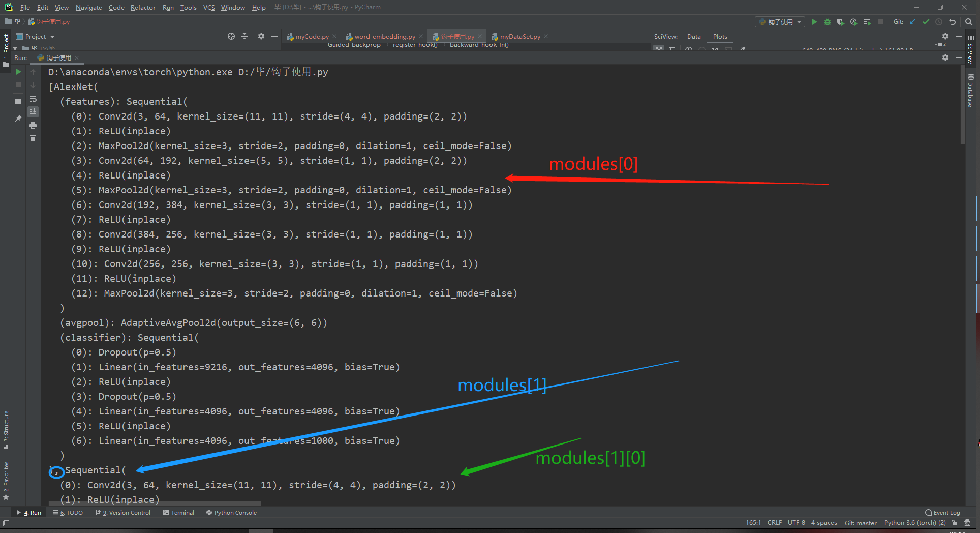Select the Plots tab in SciView
This screenshot has height=533, width=980.
[720, 36]
